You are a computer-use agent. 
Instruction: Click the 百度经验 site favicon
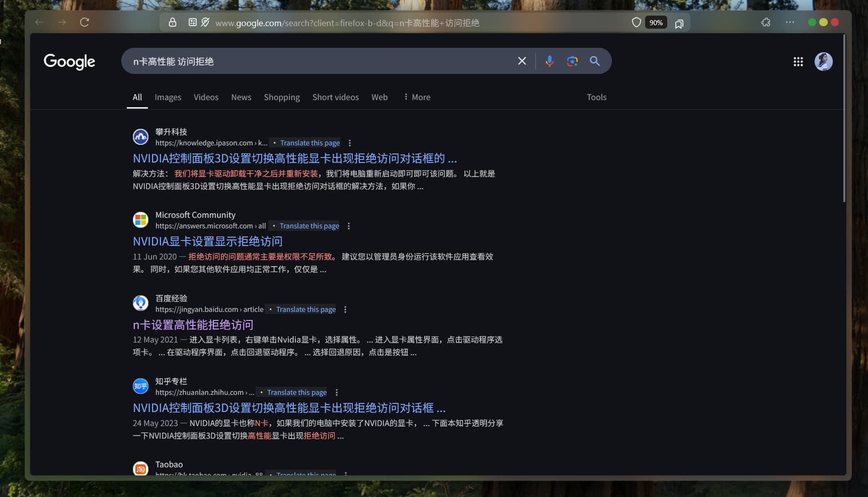pyautogui.click(x=140, y=303)
